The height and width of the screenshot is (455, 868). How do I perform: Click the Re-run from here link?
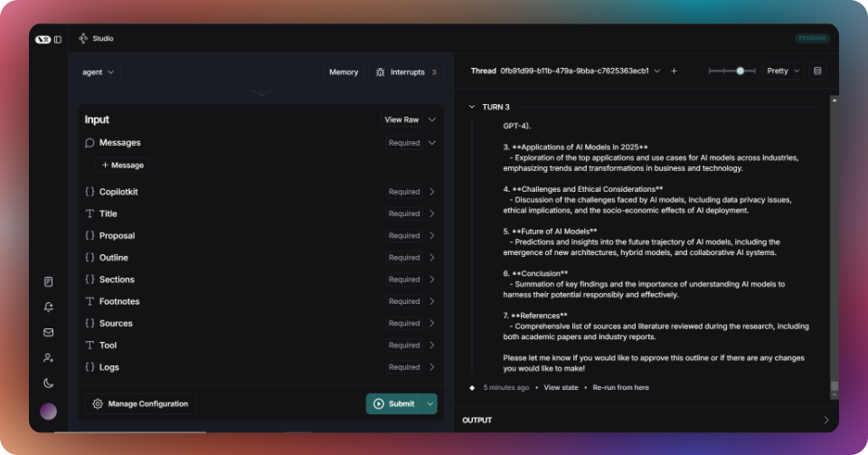click(620, 387)
